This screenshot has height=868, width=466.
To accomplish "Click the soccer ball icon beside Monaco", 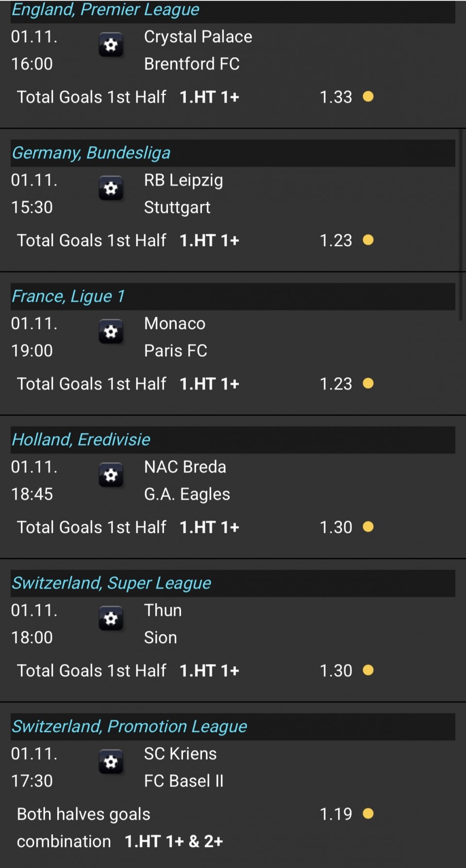I will coord(111,332).
